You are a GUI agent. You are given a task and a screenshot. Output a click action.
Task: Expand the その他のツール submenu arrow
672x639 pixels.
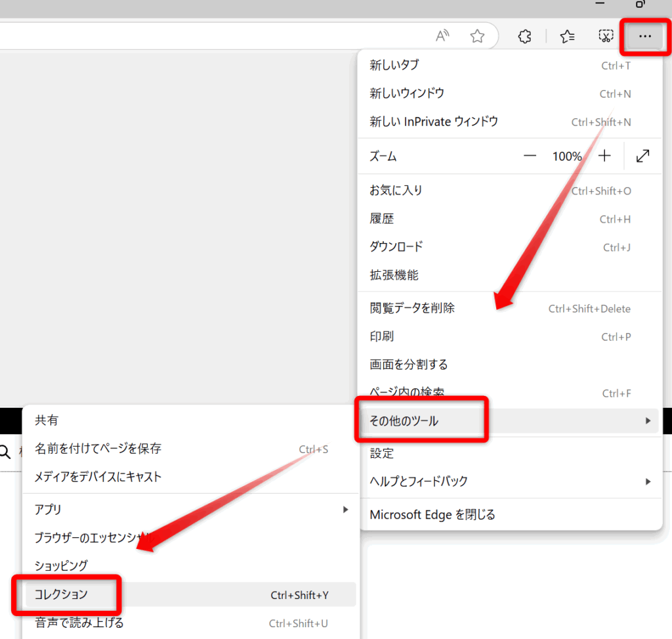coord(648,421)
